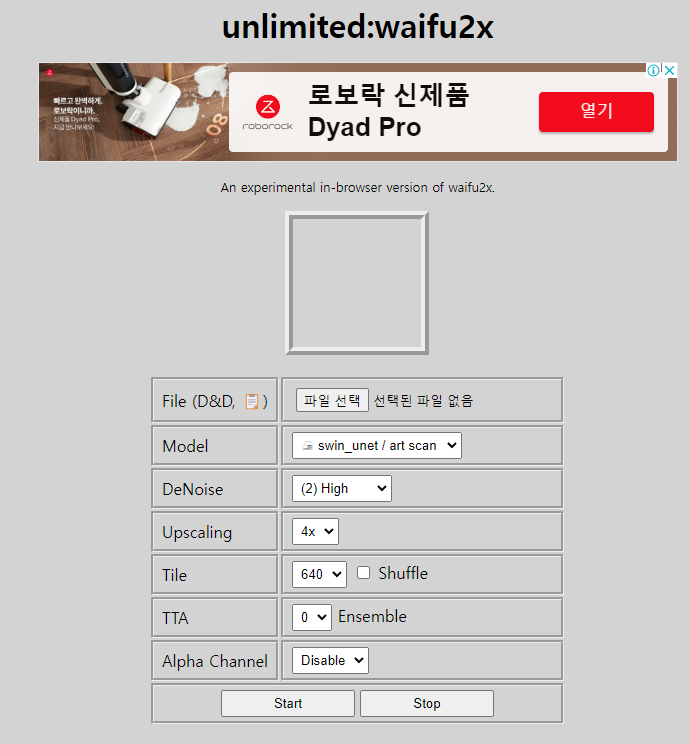This screenshot has height=744, width=690.
Task: Click the Shuffle label text
Action: [403, 573]
